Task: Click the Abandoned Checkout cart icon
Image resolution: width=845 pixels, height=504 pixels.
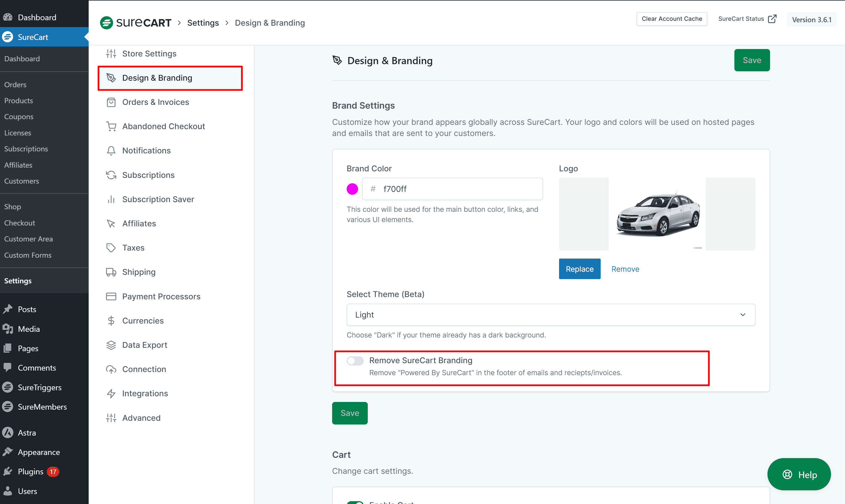Action: point(111,126)
